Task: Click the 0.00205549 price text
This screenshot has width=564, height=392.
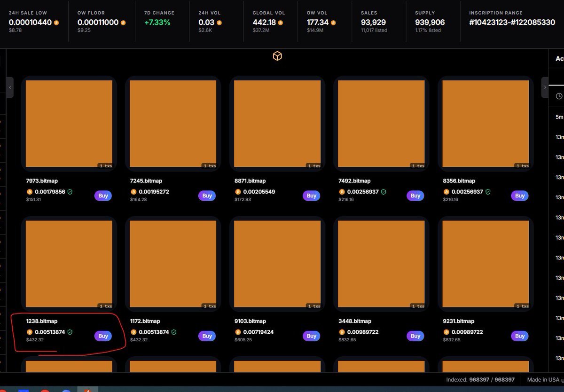Action: point(258,192)
